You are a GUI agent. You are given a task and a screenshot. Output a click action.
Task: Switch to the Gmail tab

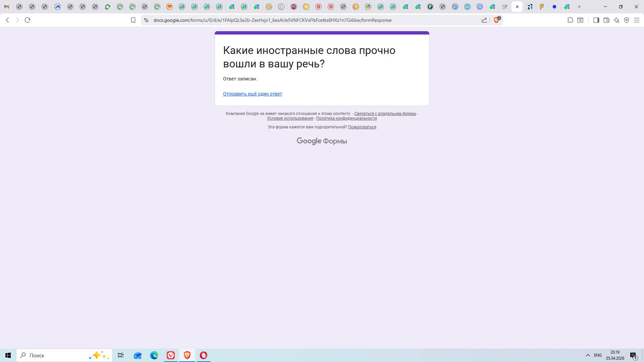[x=7, y=7]
